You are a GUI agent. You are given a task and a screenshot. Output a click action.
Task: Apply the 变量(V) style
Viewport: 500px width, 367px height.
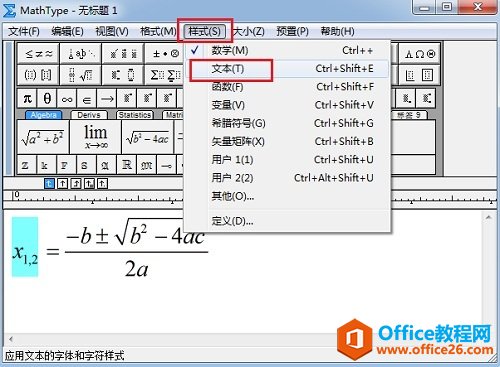tap(287, 105)
